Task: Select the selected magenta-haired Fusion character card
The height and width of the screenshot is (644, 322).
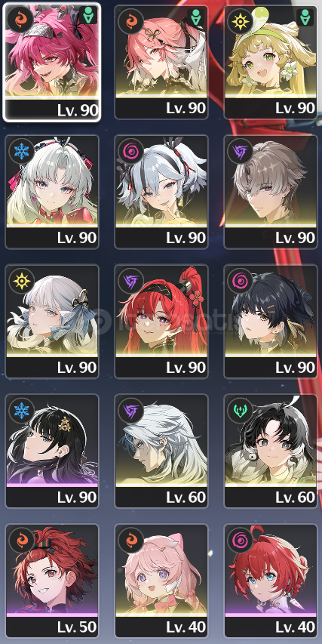Action: tap(52, 63)
